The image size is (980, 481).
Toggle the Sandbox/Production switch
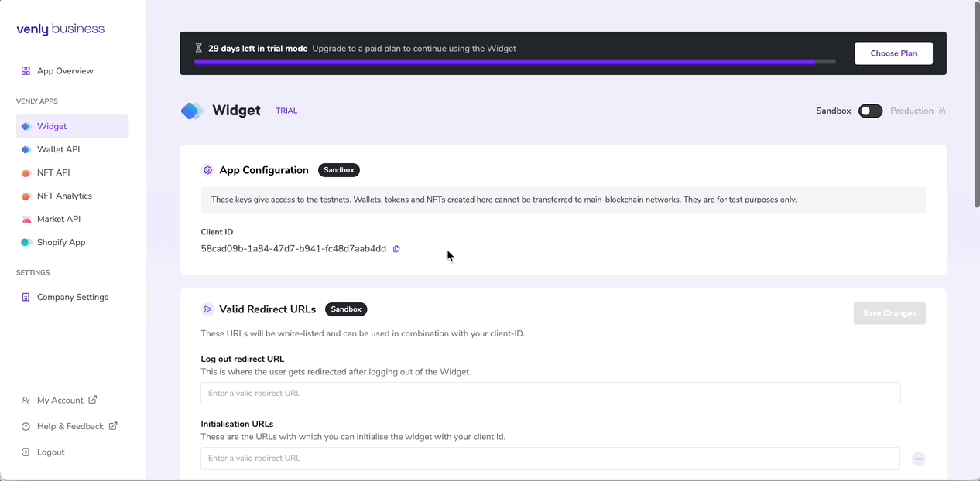870,111
